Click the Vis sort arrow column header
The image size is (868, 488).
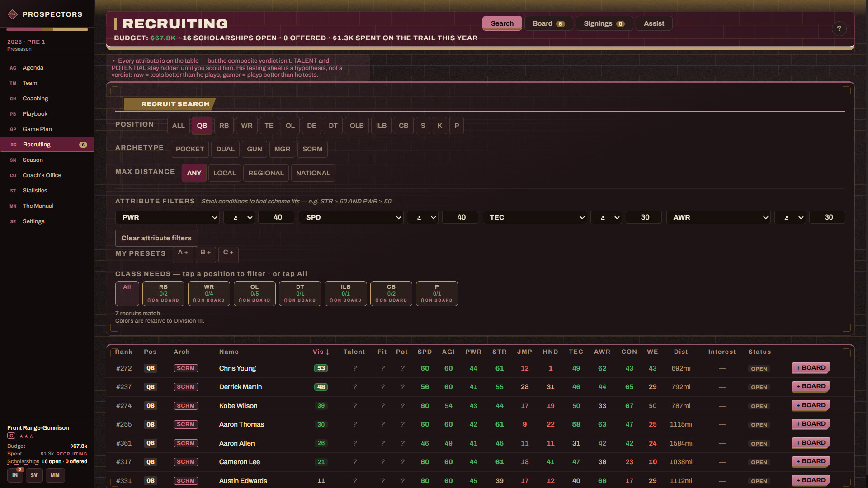point(321,352)
